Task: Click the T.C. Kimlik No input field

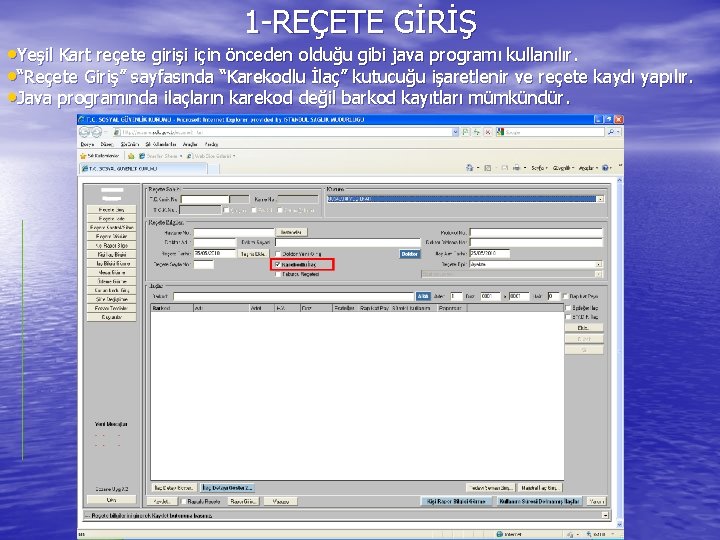Action: coord(205,199)
